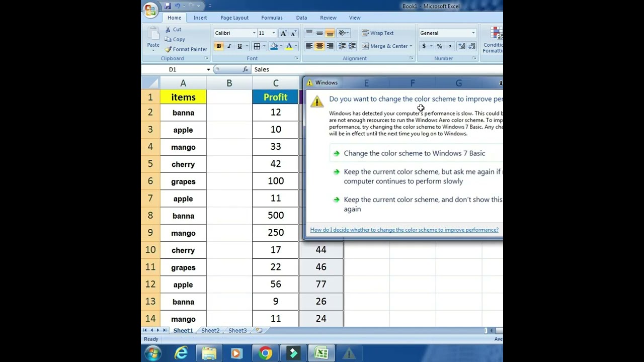Expand the font color dropdown arrow
This screenshot has width=644, height=362.
pyautogui.click(x=296, y=46)
